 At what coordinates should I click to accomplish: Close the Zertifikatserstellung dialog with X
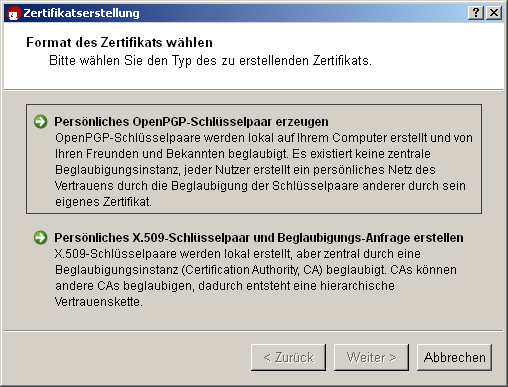click(494, 13)
